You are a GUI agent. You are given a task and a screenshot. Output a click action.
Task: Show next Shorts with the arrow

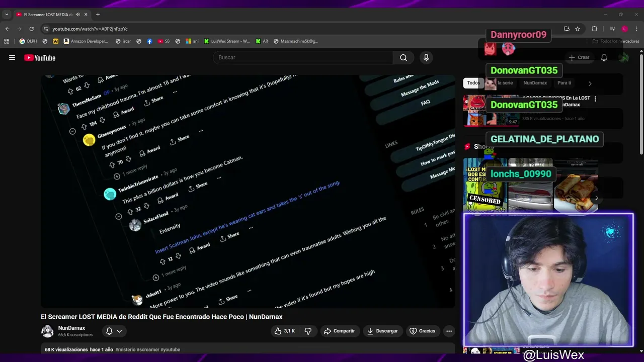tap(596, 198)
